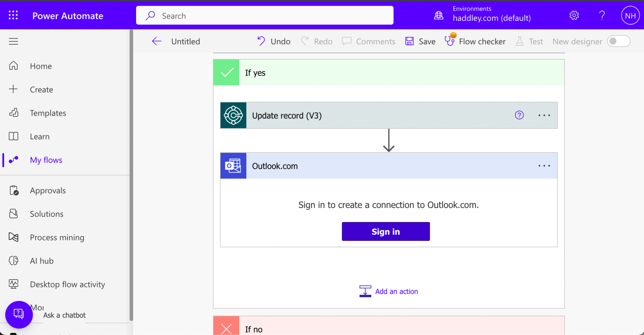644x335 pixels.
Task: Click the Comments label in toolbar
Action: pyautogui.click(x=376, y=41)
